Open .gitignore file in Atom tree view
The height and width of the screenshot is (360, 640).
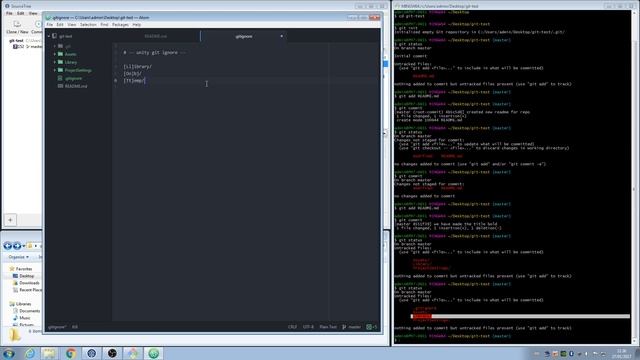(x=73, y=78)
